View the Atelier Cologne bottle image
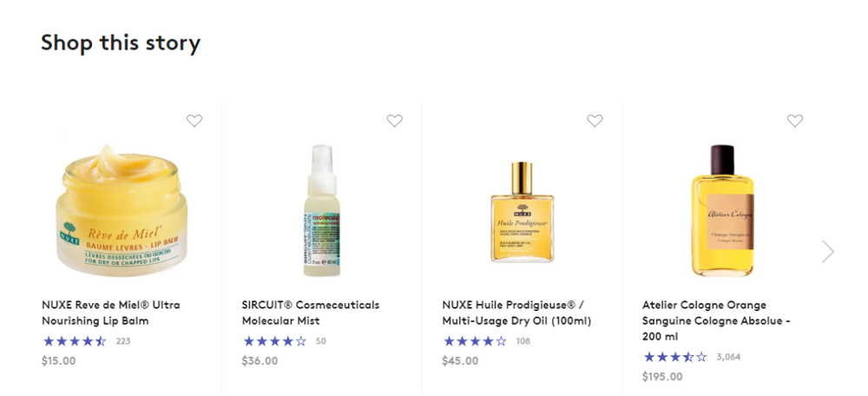868x396 pixels. [x=722, y=210]
